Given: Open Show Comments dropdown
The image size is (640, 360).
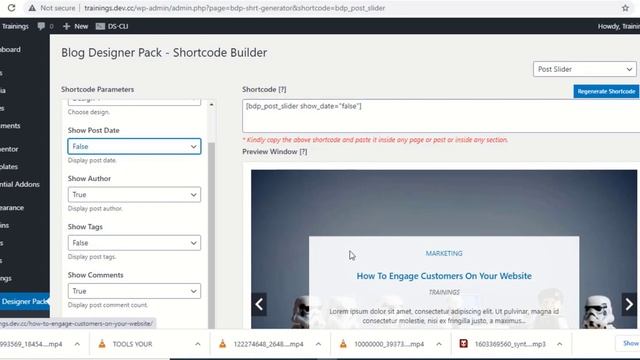Looking at the screenshot, I should tap(134, 291).
